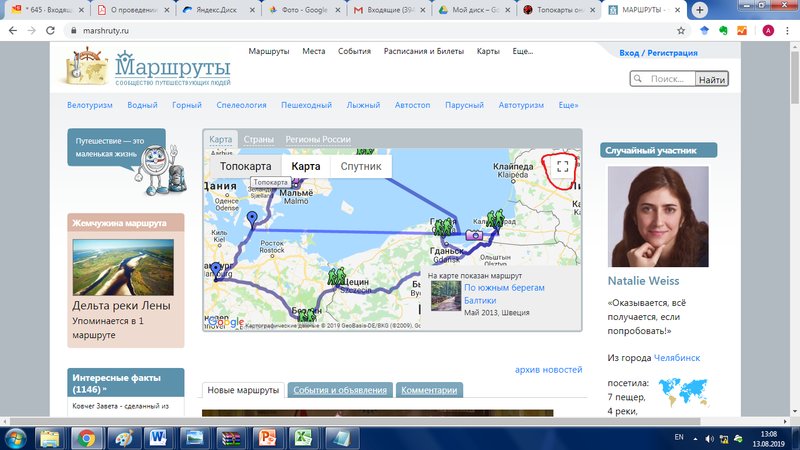Click the Маршруты site logo
The image size is (800, 450).
click(149, 68)
